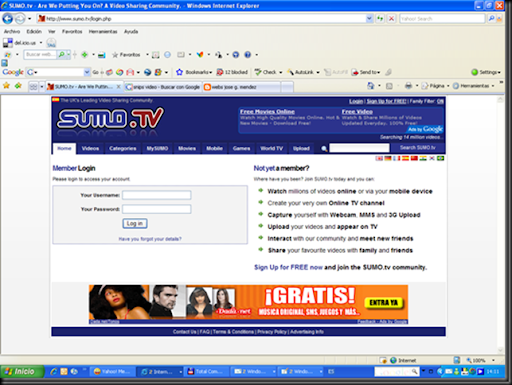This screenshot has width=512, height=385.
Task: Click the ENTRA YA banner button
Action: pos(384,303)
